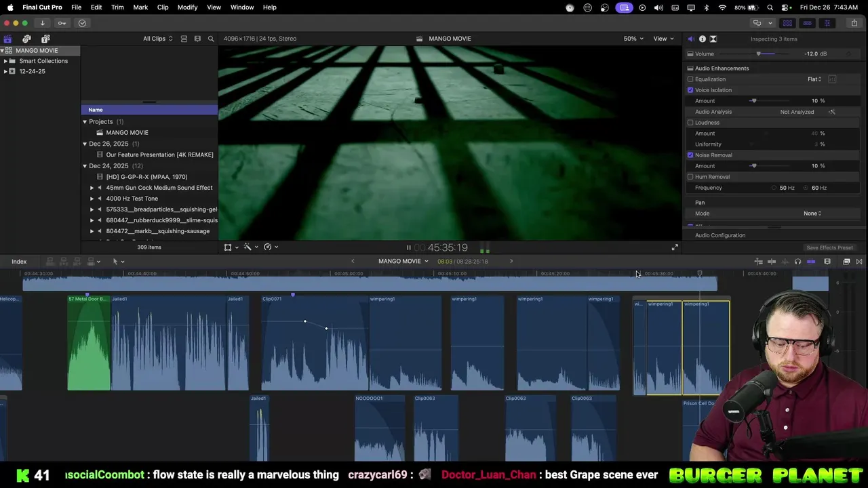Open timeline clip appearance icon

click(827, 262)
